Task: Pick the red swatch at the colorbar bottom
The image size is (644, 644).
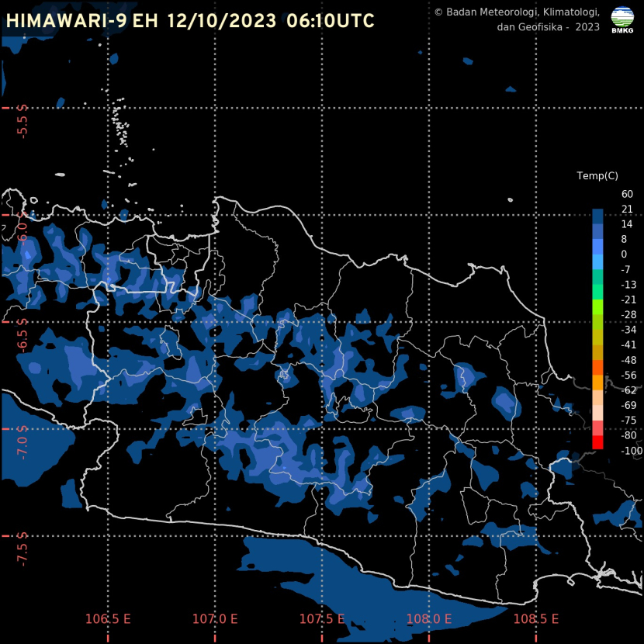Action: pos(597,442)
